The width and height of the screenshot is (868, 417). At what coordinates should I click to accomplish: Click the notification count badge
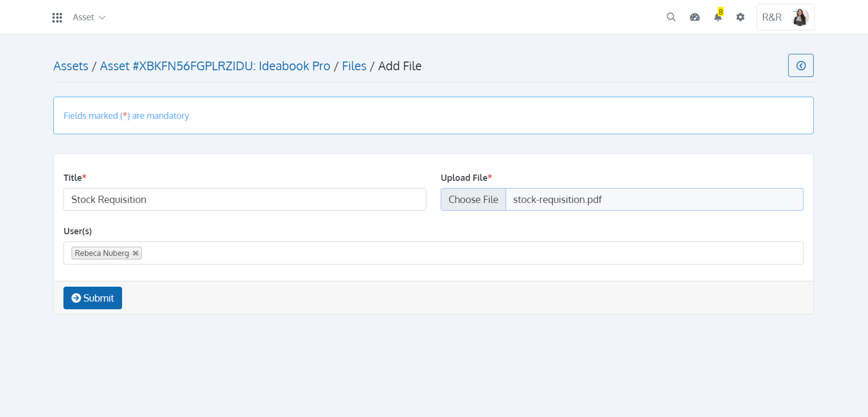point(720,12)
